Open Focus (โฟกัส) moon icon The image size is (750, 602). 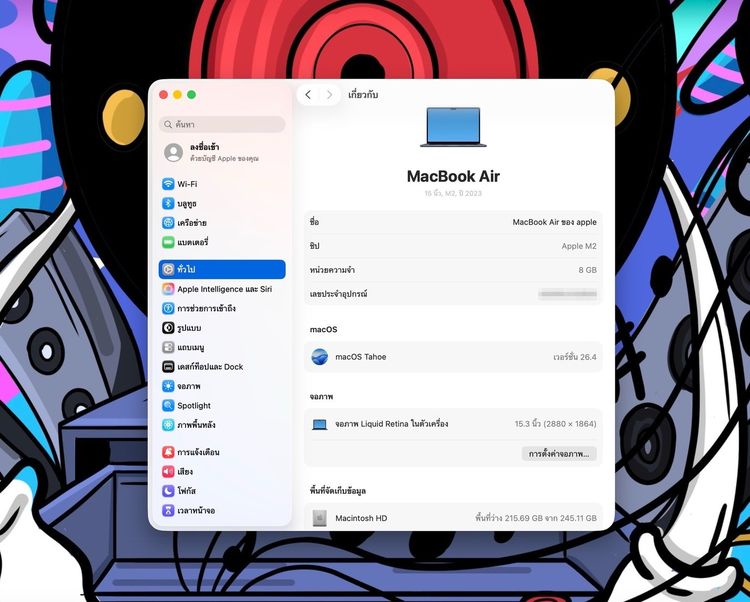168,491
